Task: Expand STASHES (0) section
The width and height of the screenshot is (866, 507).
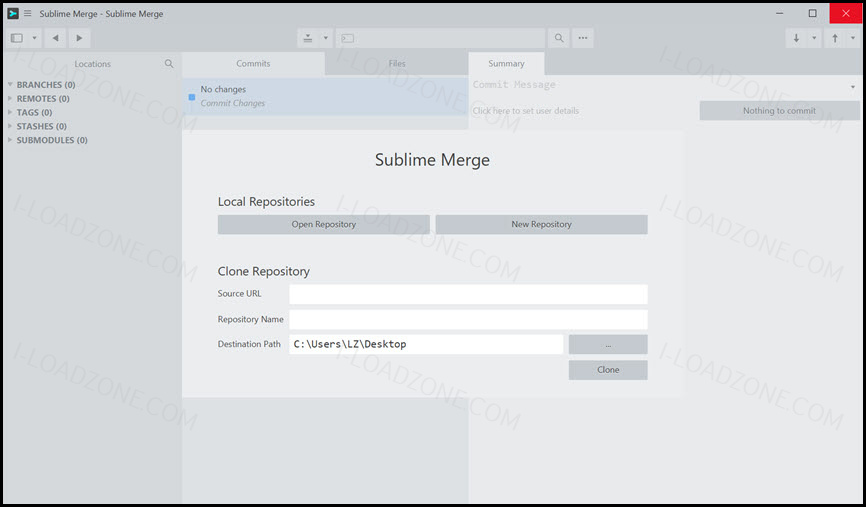Action: [x=41, y=126]
